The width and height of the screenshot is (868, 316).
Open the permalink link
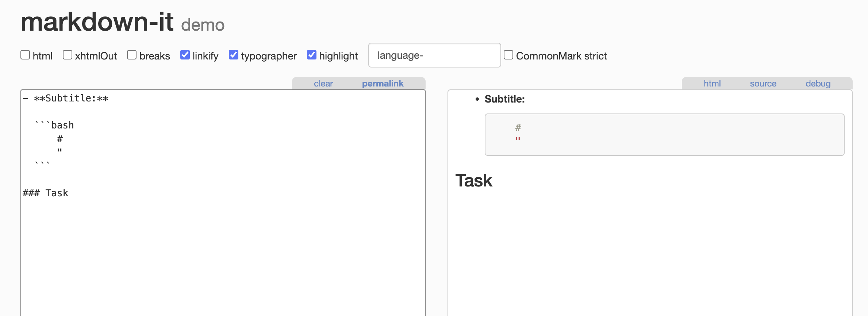pyautogui.click(x=383, y=84)
